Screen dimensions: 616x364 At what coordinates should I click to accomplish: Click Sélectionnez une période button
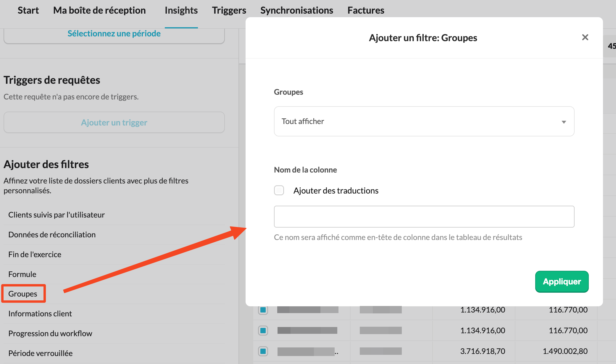point(114,34)
